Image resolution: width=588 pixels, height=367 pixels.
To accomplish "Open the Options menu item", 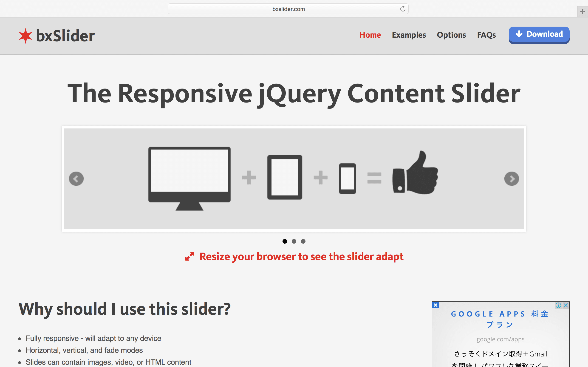I will tap(451, 34).
